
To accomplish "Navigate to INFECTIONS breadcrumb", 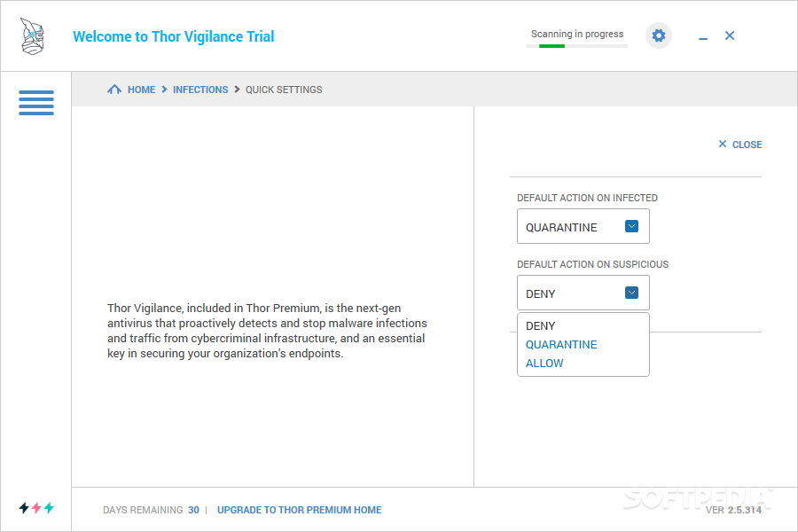I will (x=200, y=90).
